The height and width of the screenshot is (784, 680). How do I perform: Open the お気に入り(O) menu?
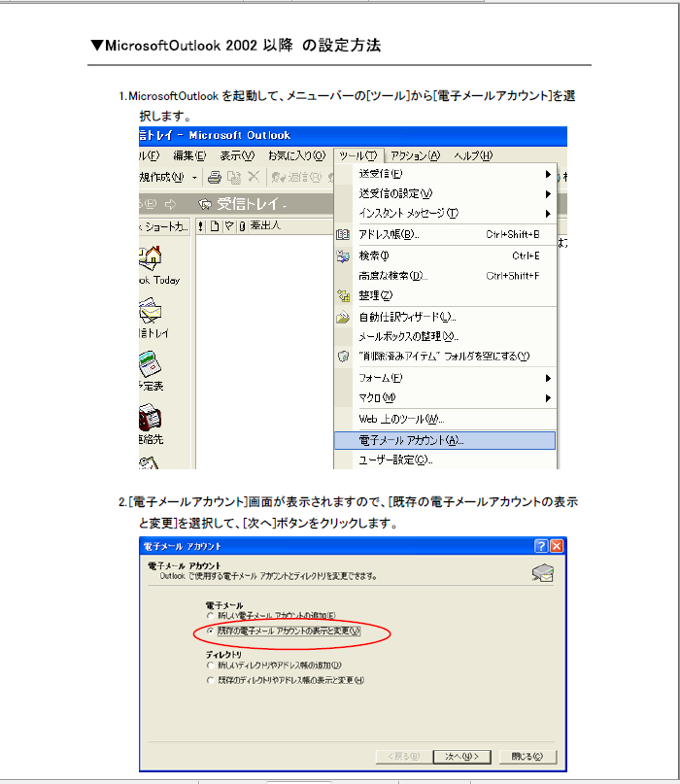(297, 155)
